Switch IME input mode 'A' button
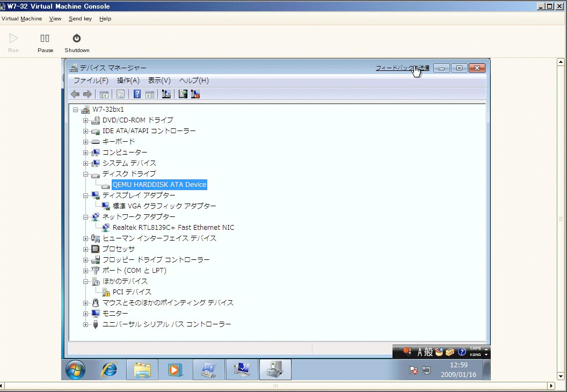Viewport: 567px width, 392px height. (420, 352)
